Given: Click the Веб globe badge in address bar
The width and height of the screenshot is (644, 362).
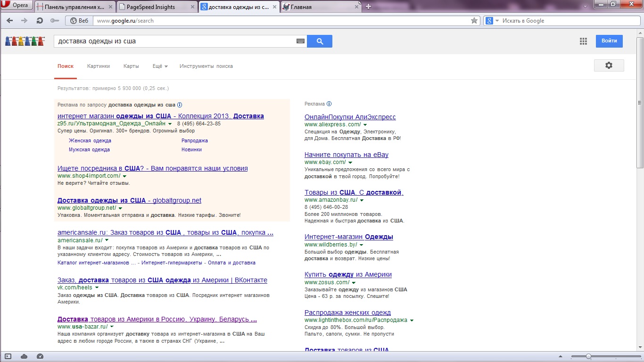Looking at the screenshot, I should pos(78,21).
